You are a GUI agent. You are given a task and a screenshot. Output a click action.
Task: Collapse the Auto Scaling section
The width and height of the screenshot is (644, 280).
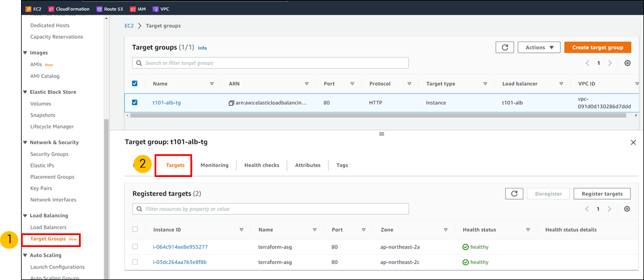point(26,256)
